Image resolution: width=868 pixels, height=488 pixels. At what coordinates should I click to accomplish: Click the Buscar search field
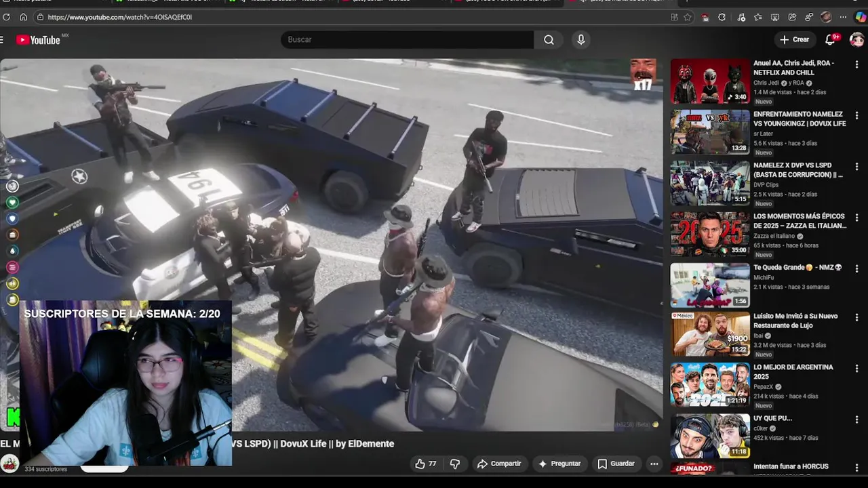pyautogui.click(x=408, y=39)
